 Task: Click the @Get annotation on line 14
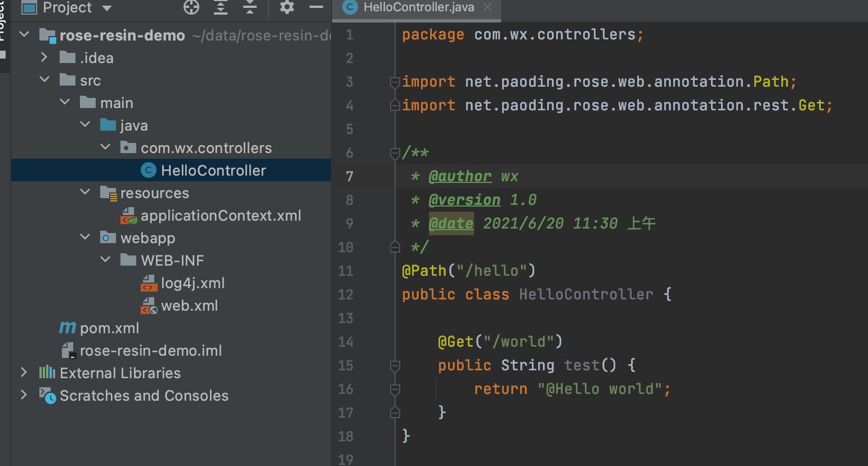pyautogui.click(x=455, y=342)
